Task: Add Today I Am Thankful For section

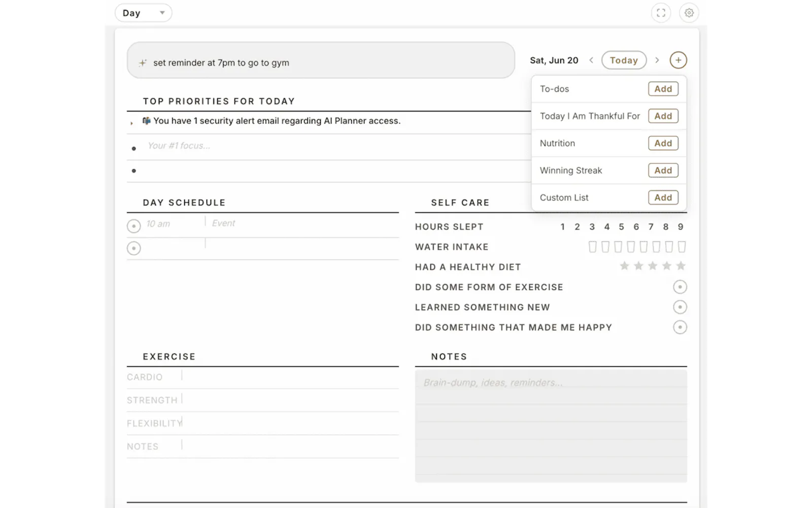Action: point(663,116)
